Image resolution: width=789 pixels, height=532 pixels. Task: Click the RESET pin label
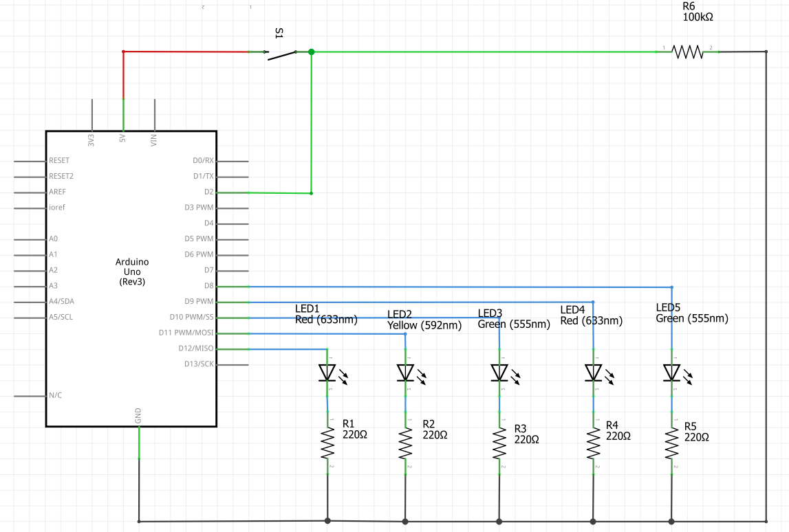coord(59,160)
